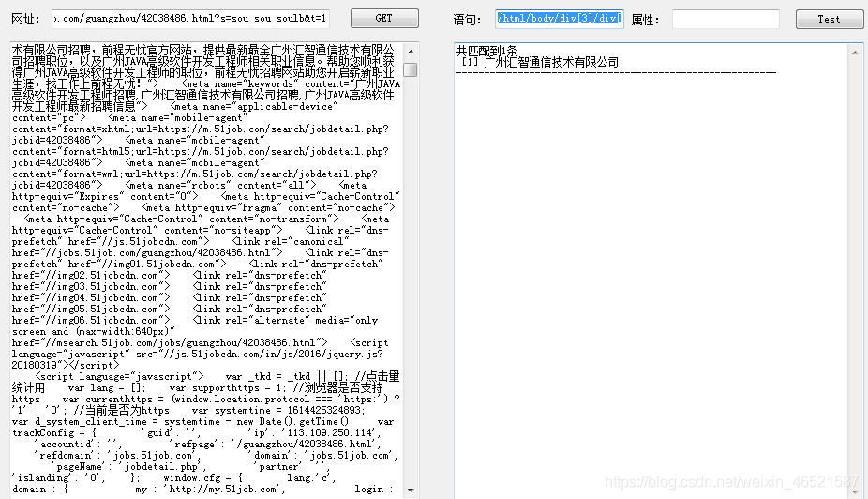Focus the 网址 URL input field
The image size is (868, 499).
(x=190, y=18)
